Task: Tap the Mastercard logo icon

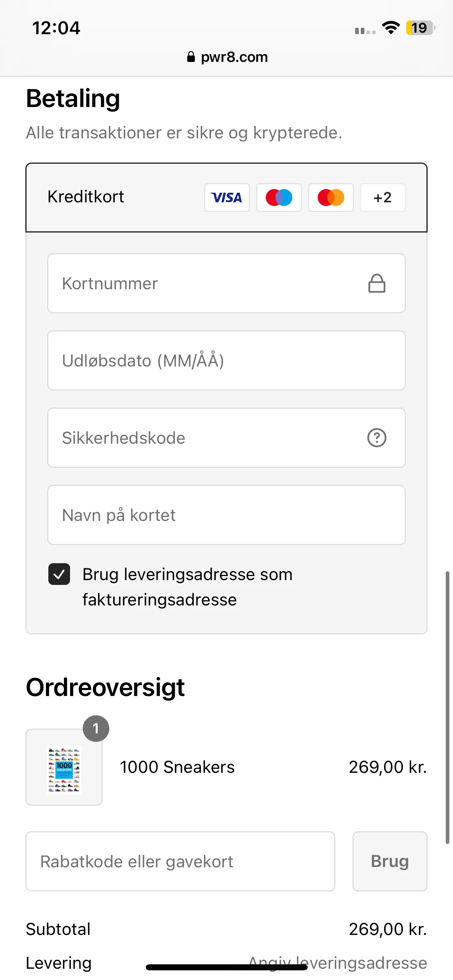Action: (331, 198)
